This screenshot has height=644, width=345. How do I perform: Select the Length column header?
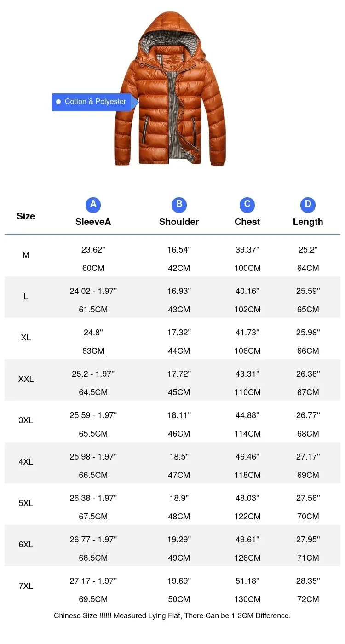(x=308, y=222)
